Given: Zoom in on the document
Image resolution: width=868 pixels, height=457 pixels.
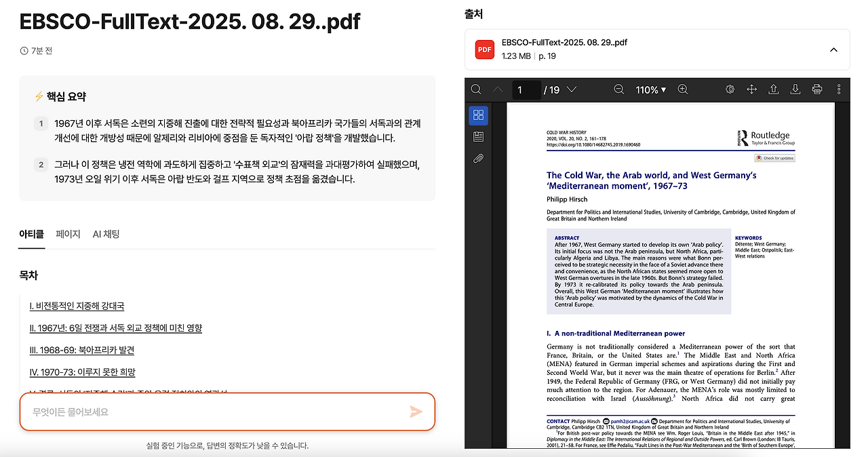Looking at the screenshot, I should 682,89.
